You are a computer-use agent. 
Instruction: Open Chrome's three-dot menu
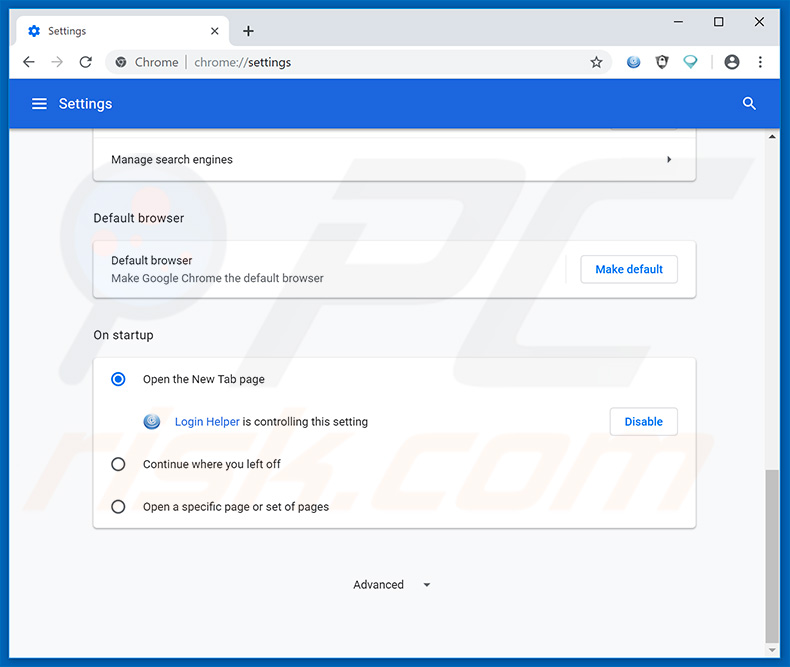[x=760, y=62]
